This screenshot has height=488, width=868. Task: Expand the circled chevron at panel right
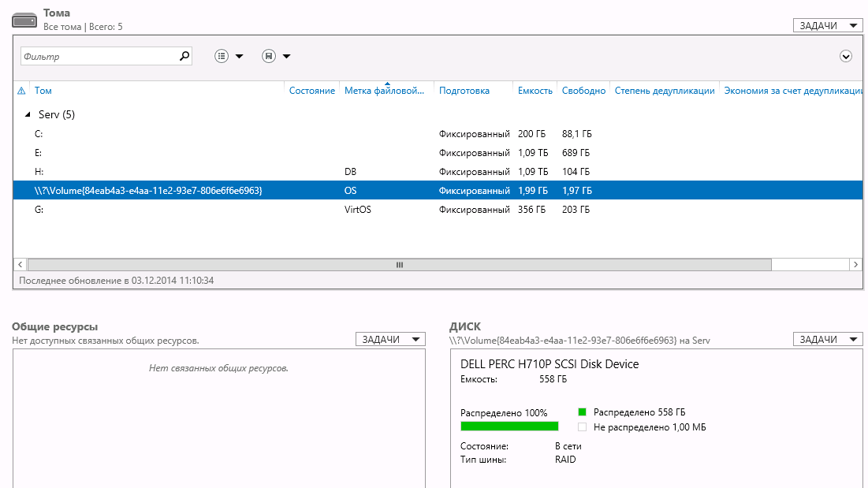click(x=845, y=56)
